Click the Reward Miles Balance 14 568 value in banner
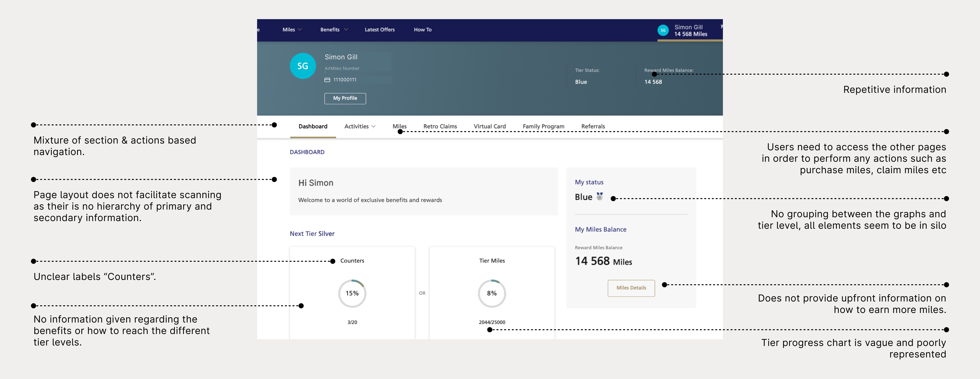 tap(653, 82)
